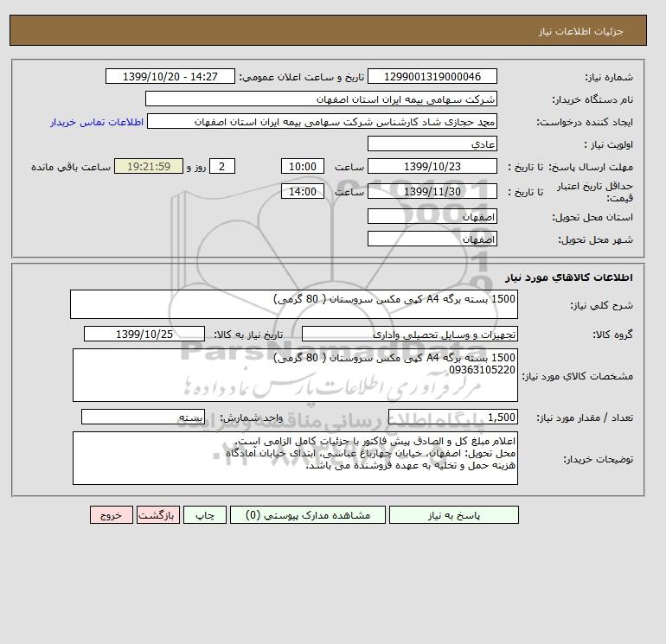
Task: Click the اولویت نیاز label
Action: (609, 144)
